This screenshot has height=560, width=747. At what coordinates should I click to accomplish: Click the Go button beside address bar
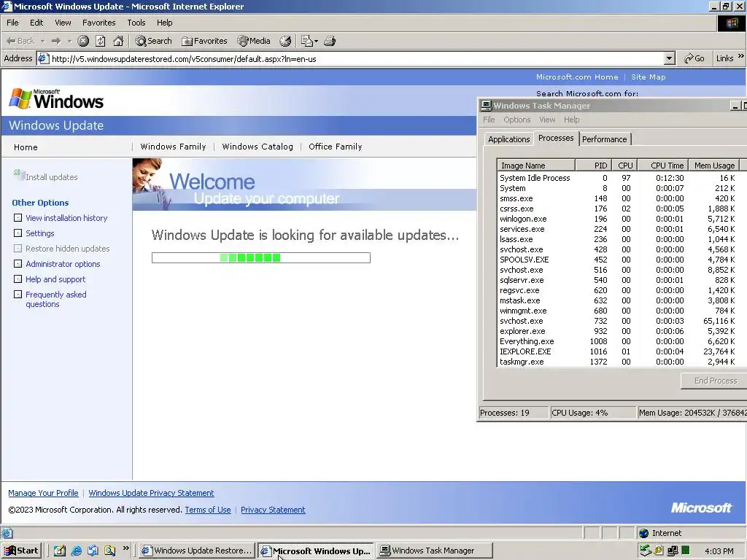pyautogui.click(x=694, y=58)
